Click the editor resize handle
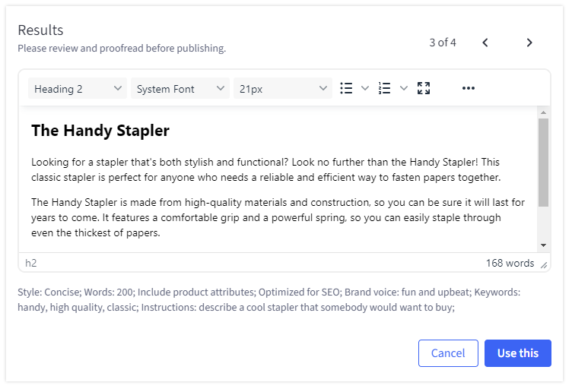The height and width of the screenshot is (392, 572). [x=544, y=265]
